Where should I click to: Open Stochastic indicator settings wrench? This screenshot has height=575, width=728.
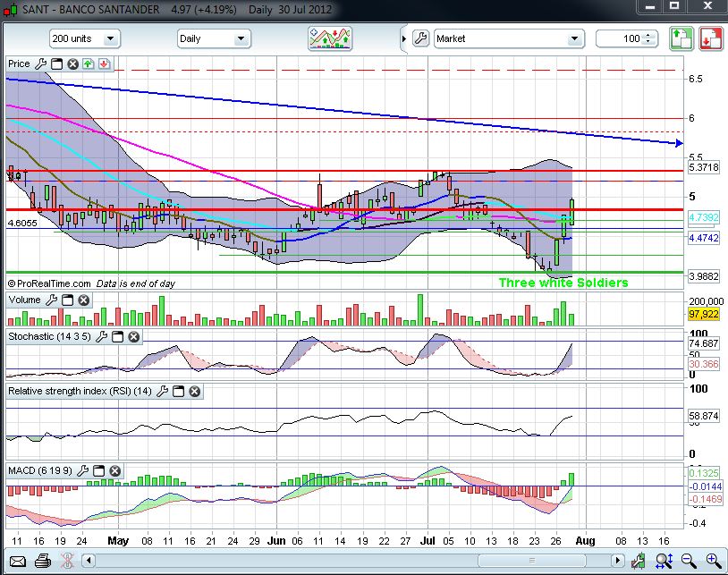(x=101, y=337)
